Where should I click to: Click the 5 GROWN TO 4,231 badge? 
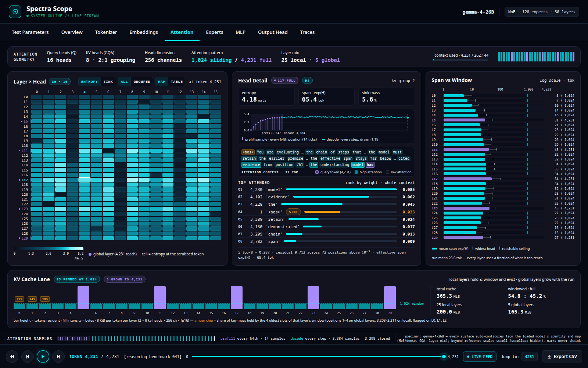coord(125,279)
